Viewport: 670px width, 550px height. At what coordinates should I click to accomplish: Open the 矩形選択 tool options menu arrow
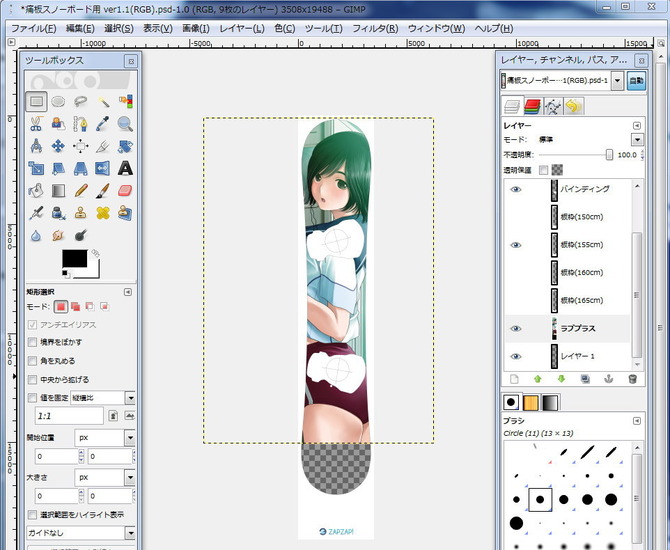127,292
